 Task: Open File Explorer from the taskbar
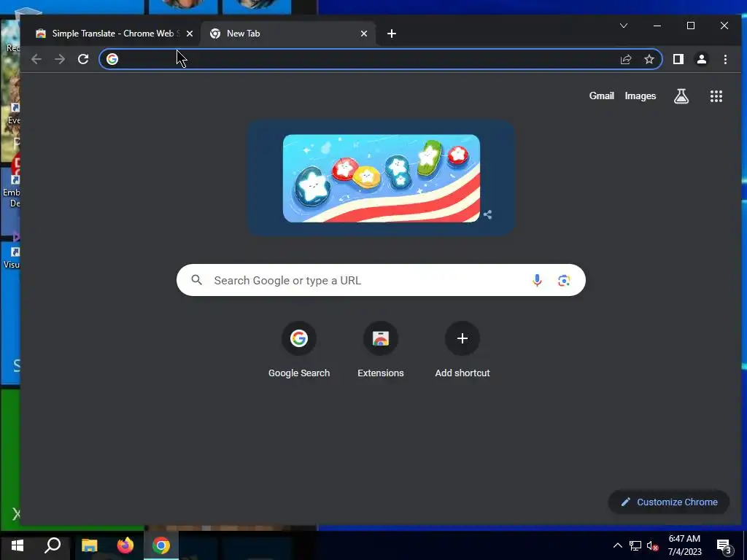click(x=89, y=545)
